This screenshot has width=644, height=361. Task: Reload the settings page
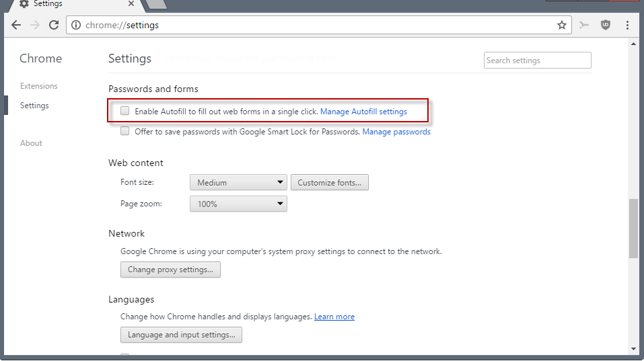click(x=54, y=25)
